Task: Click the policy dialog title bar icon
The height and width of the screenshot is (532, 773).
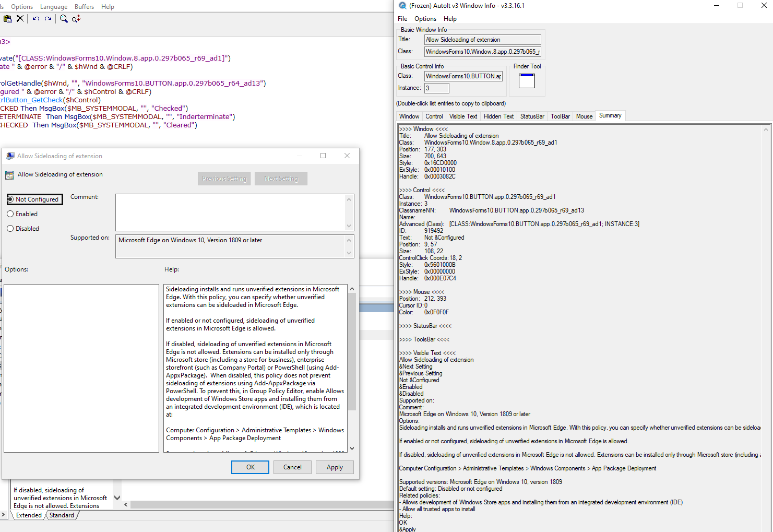Action: 10,156
